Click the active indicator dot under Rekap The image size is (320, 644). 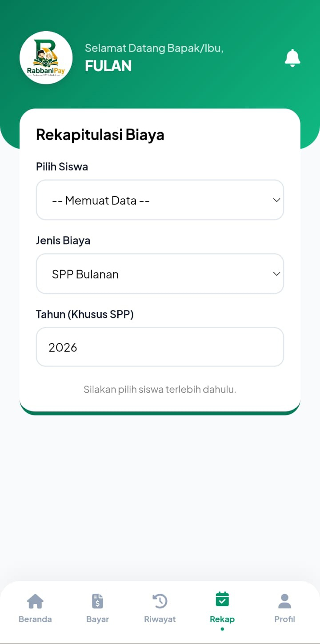(x=222, y=629)
